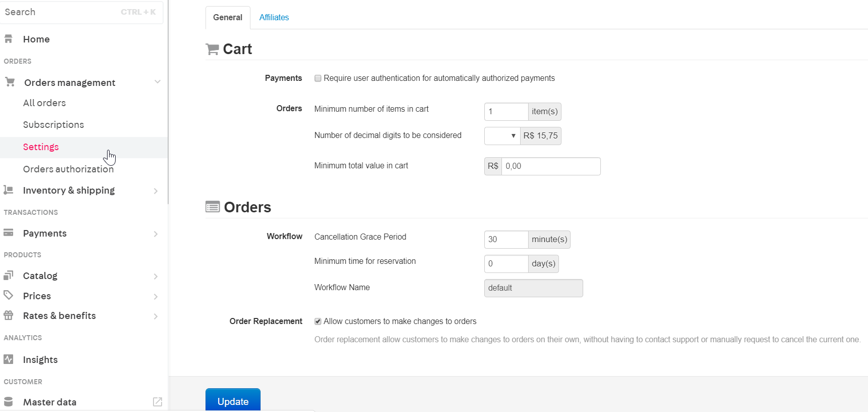This screenshot has width=868, height=412.
Task: Click the Minimum total value in cart field
Action: [x=550, y=166]
